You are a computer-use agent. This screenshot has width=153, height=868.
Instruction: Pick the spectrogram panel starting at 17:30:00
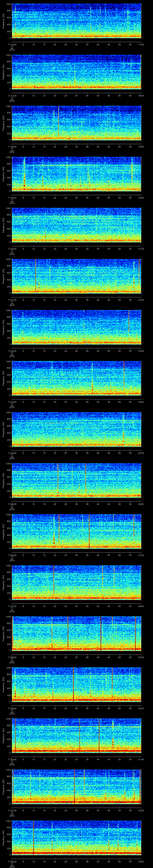pyautogui.click(x=76, y=736)
